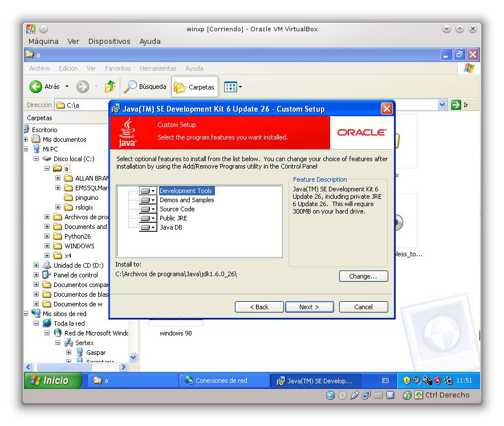Image resolution: width=504 pixels, height=426 pixels.
Task: Click the up-one-level folder icon
Action: [x=110, y=87]
